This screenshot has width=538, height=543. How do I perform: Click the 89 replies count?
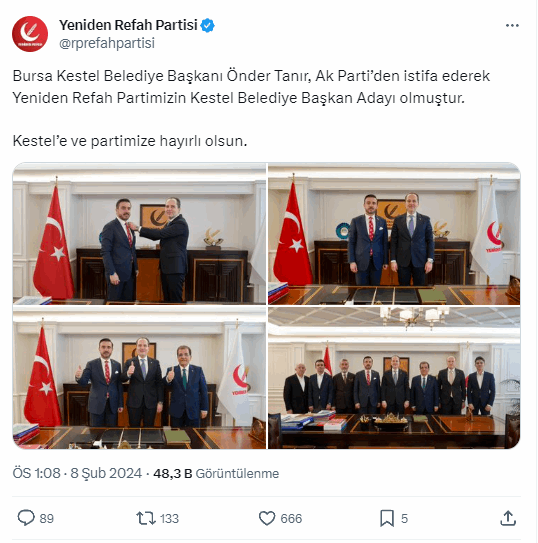tap(46, 519)
